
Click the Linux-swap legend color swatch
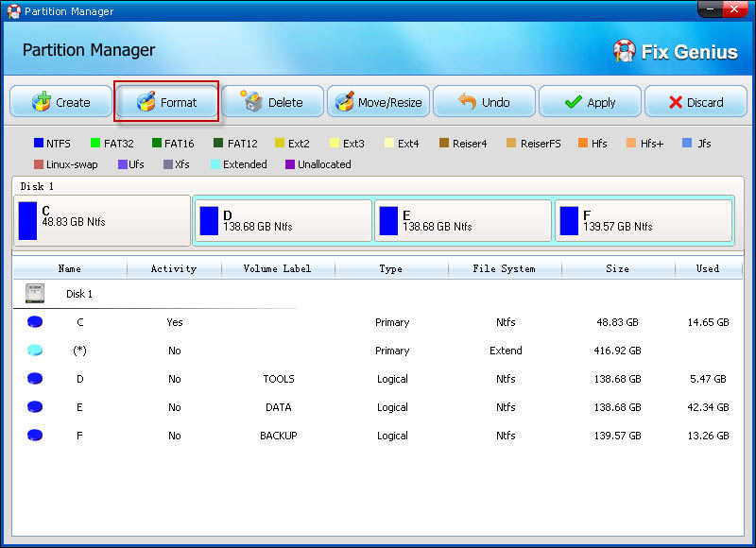coord(39,164)
